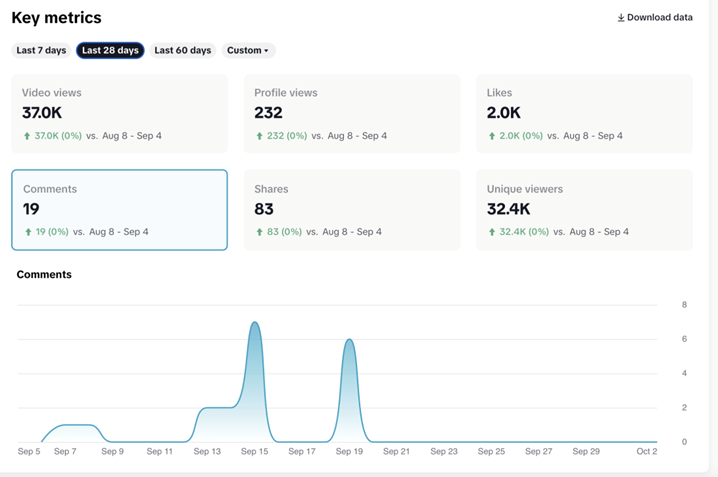Click the green up arrow in Video views
Viewport: 718px width, 477px height.
(x=27, y=136)
